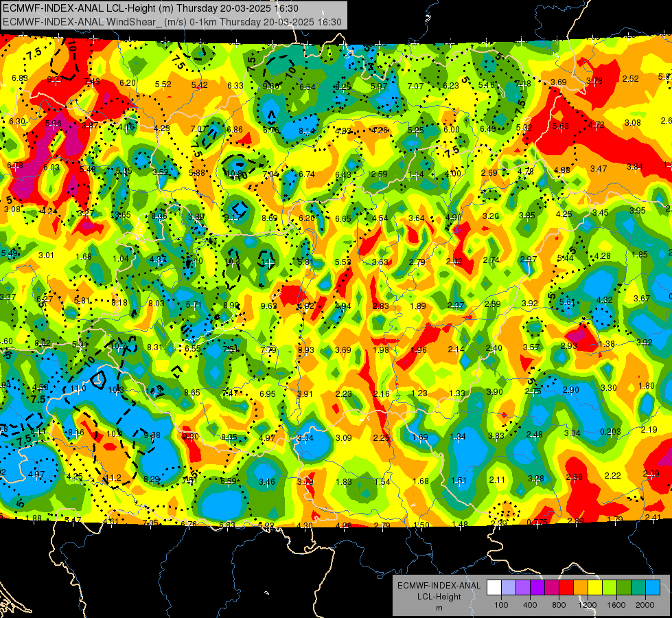This screenshot has width=672, height=618.
Task: Click the map value 6.95
Action: [x=268, y=393]
